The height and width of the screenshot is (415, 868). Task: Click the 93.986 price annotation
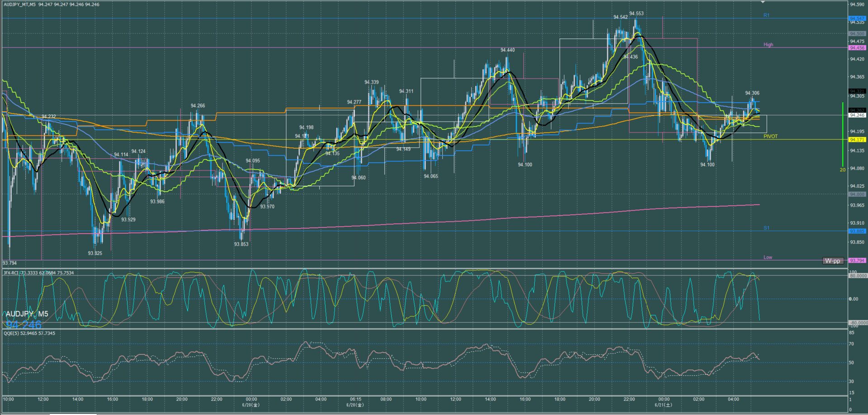pos(157,202)
